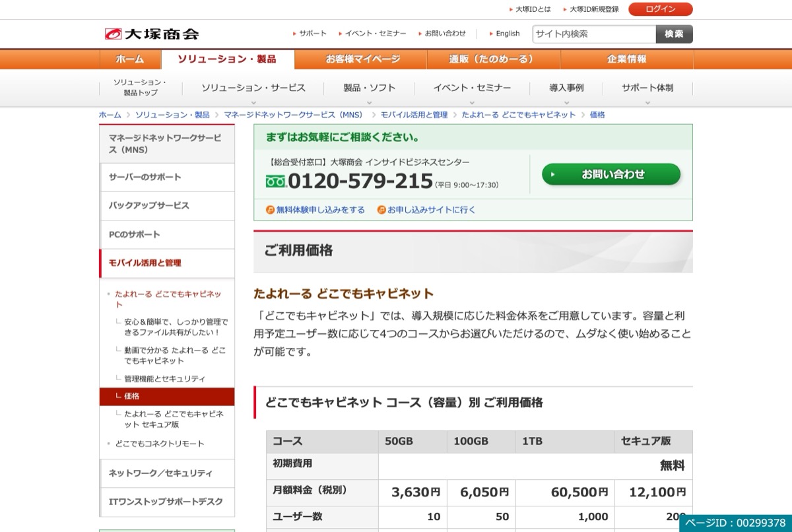Viewport: 792px width, 532px height.
Task: Click the 100GB column header
Action: 481,442
